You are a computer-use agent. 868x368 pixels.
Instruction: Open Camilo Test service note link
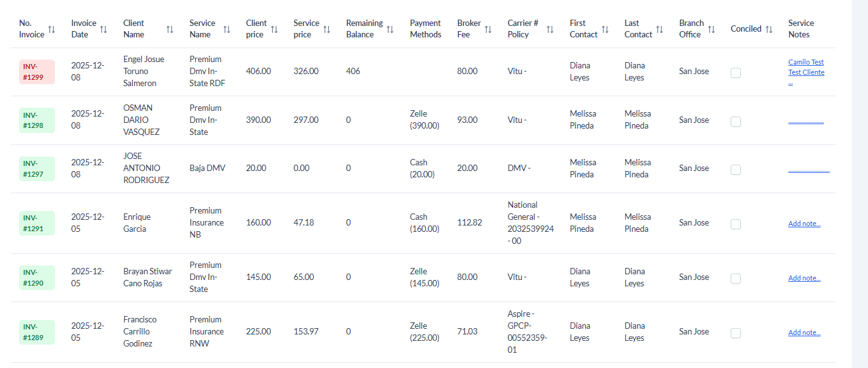(x=805, y=62)
